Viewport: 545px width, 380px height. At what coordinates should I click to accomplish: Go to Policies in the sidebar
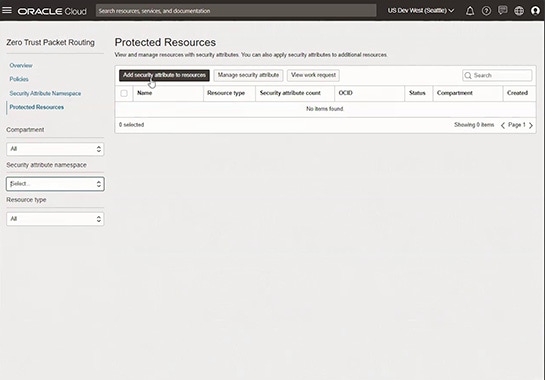pos(19,79)
